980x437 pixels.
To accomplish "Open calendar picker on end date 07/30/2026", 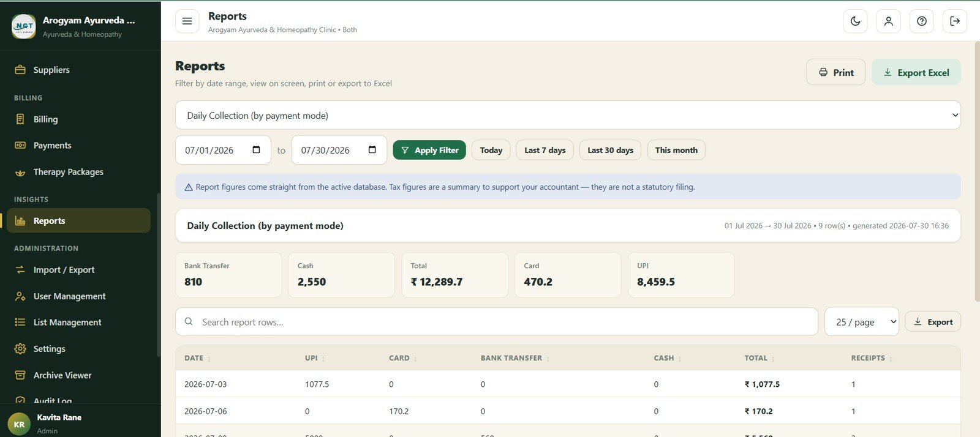I will [372, 150].
